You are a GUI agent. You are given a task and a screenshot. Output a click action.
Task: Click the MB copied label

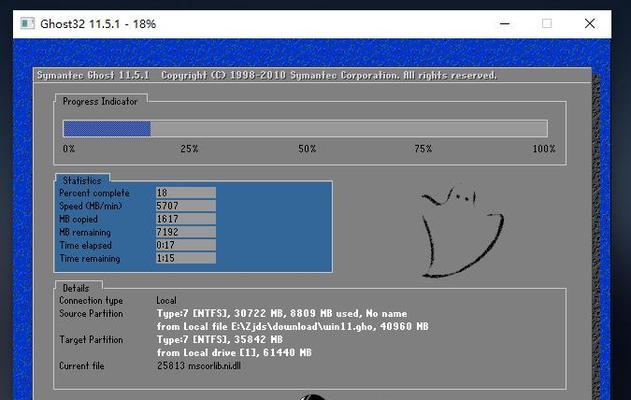[x=78, y=219]
